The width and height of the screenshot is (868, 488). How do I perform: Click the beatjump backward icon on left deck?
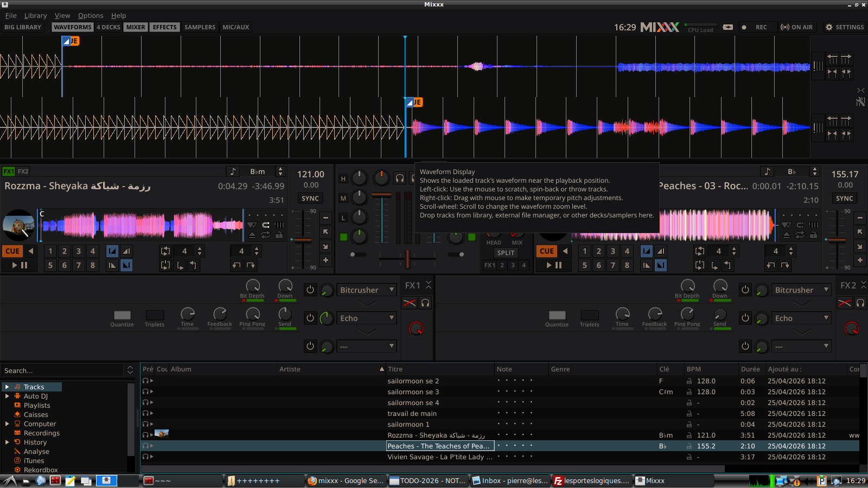237,266
